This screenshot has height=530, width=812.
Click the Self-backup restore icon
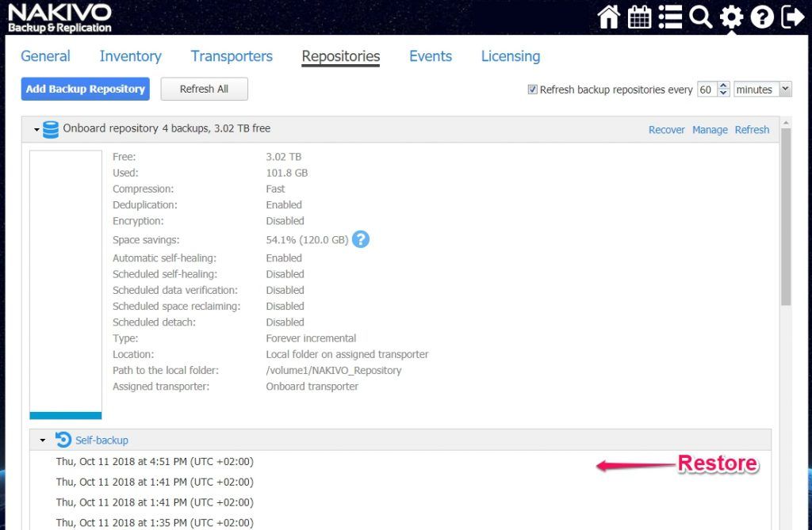[63, 440]
